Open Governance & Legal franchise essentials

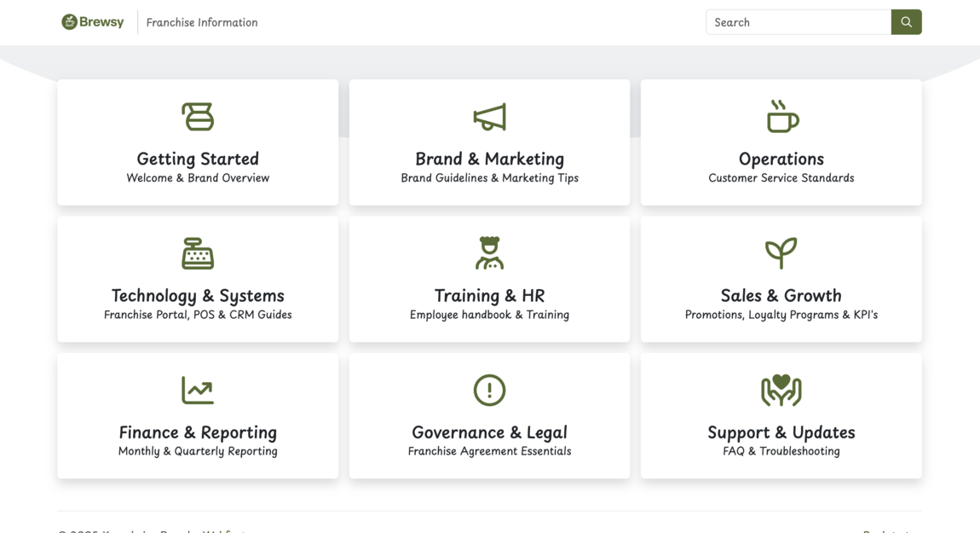tap(489, 416)
